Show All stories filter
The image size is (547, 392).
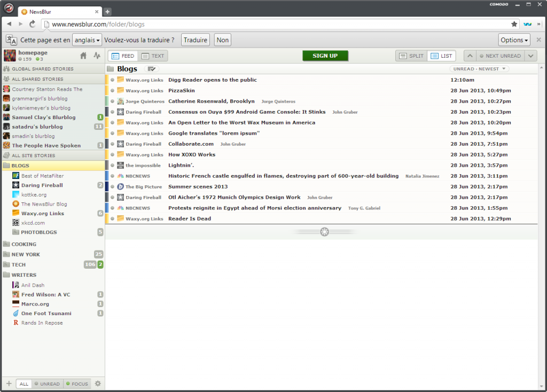point(24,383)
